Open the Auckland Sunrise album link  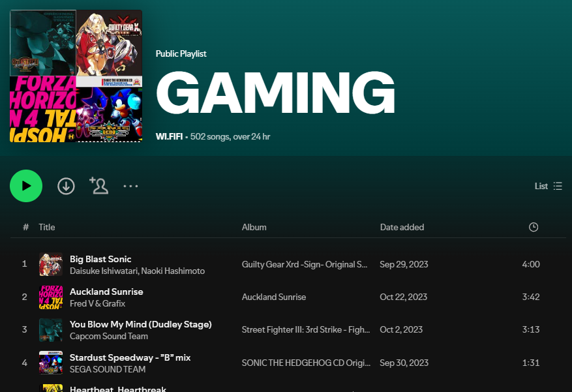click(273, 297)
